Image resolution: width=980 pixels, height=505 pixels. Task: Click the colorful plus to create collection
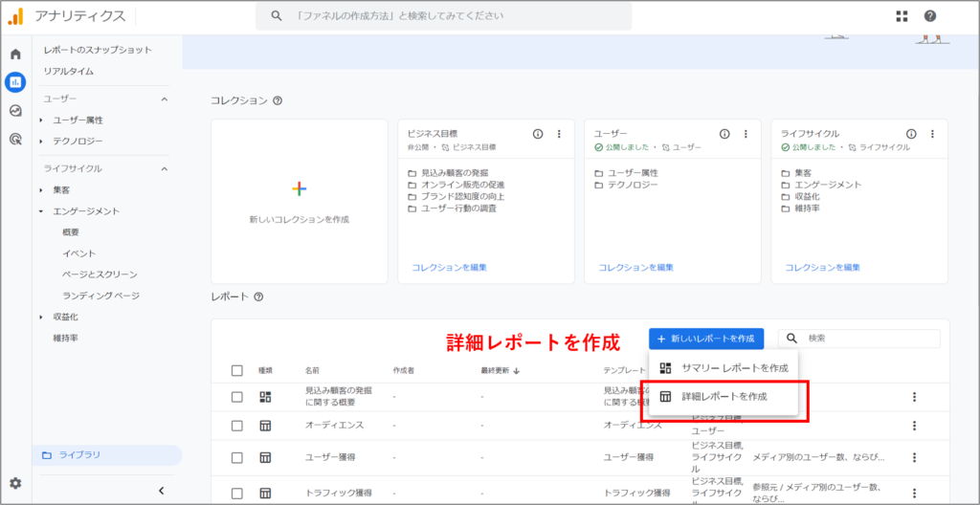(x=300, y=188)
